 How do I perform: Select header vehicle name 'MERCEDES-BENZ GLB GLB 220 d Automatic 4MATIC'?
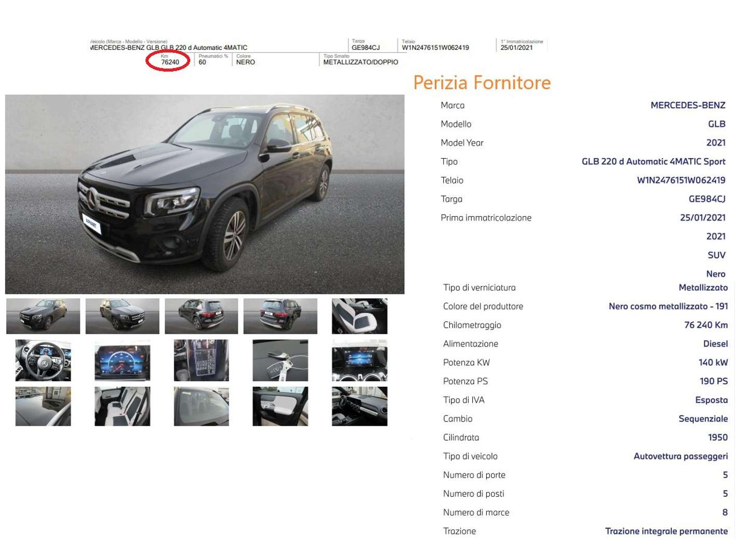point(169,48)
